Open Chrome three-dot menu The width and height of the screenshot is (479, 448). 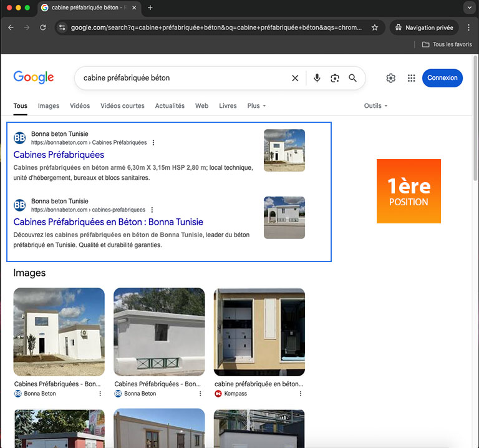tap(468, 27)
